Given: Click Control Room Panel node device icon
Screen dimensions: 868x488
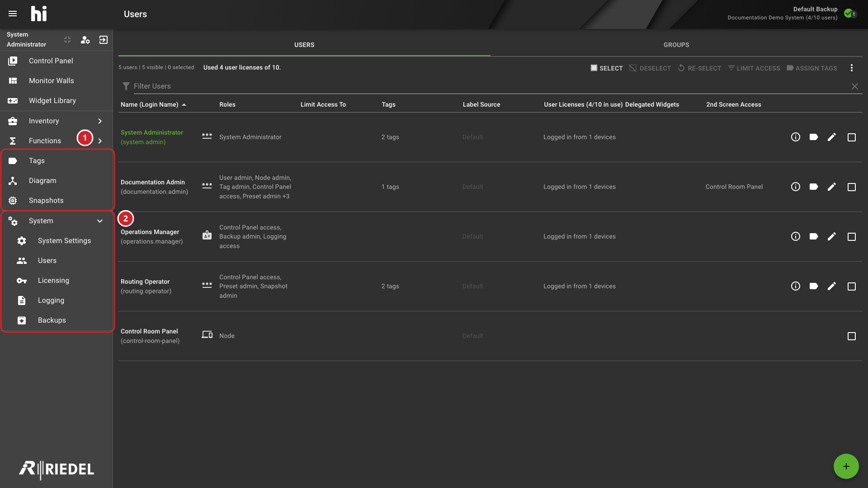Looking at the screenshot, I should click(207, 334).
